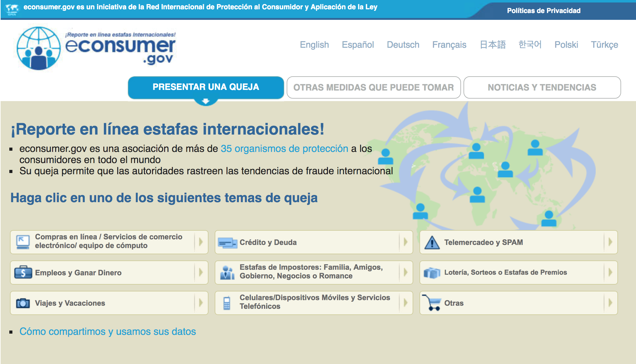Choose Compras en línea complaint topic
The height and width of the screenshot is (364, 636).
tap(109, 242)
